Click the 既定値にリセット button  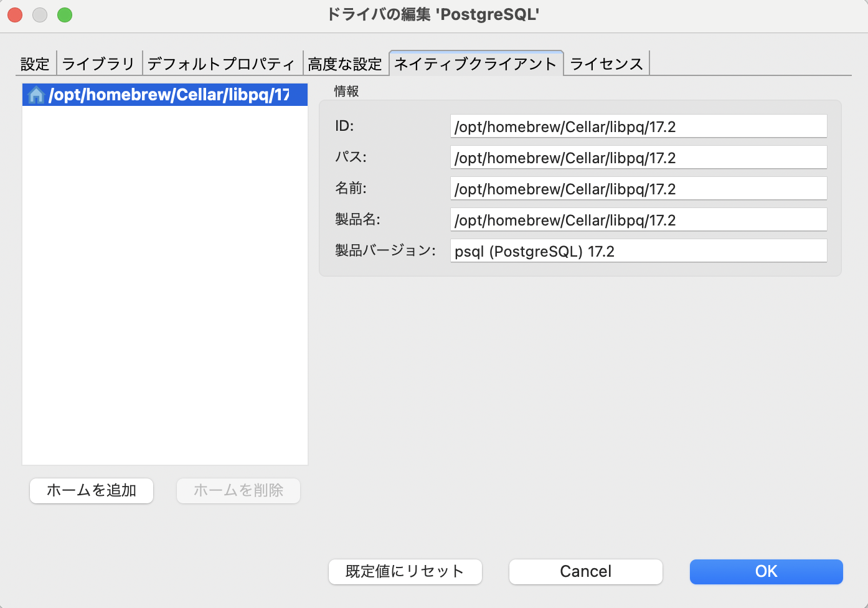tap(405, 571)
